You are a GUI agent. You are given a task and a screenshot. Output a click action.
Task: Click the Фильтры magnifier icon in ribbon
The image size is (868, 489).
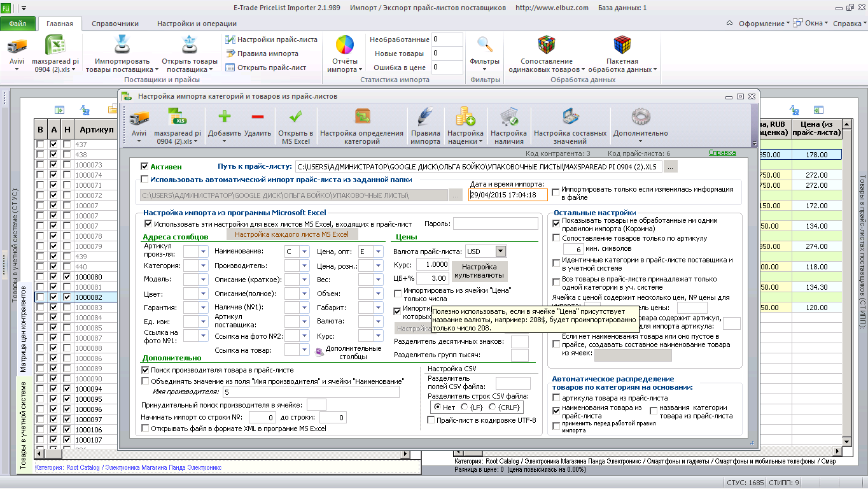tap(485, 46)
